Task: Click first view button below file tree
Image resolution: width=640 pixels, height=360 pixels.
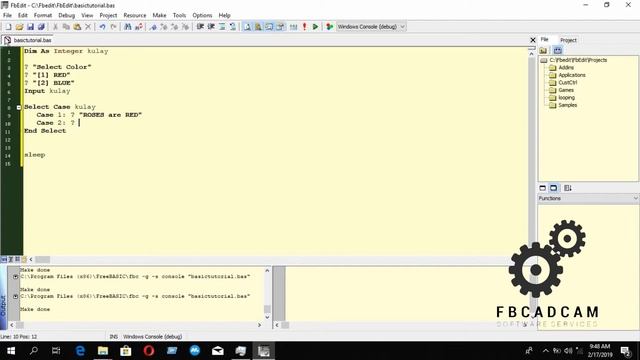Action: 542,188
